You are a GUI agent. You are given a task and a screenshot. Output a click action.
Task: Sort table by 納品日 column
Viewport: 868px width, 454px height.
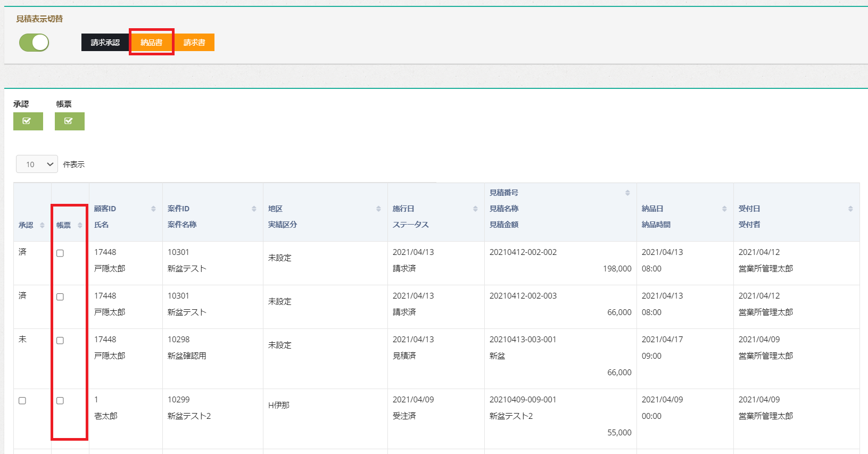(x=724, y=209)
